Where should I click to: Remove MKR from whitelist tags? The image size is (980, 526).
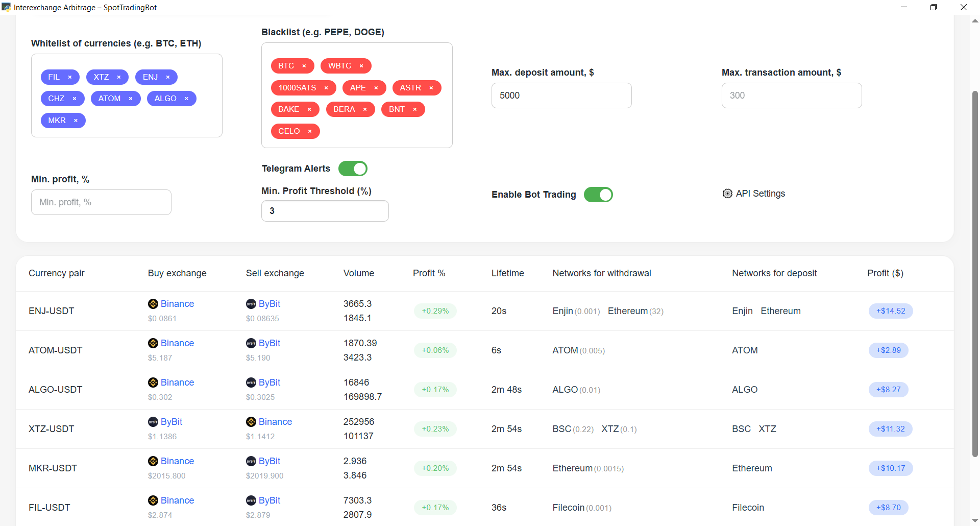pos(76,121)
